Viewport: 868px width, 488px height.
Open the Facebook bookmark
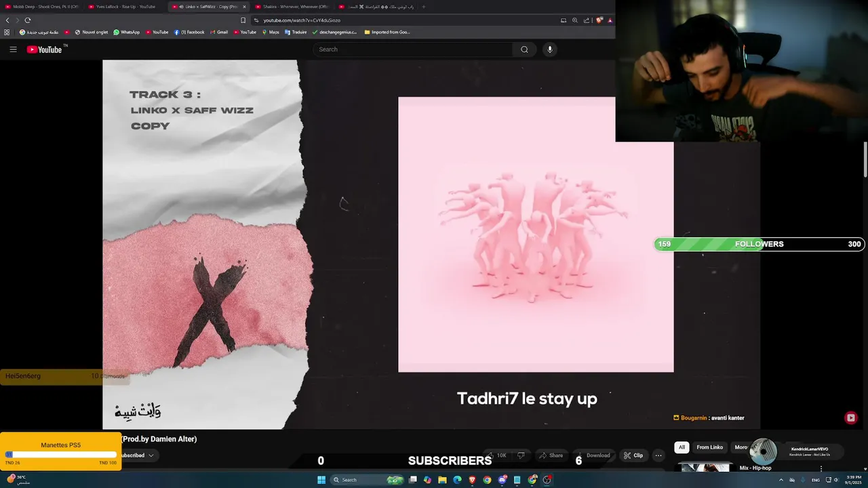(x=189, y=32)
